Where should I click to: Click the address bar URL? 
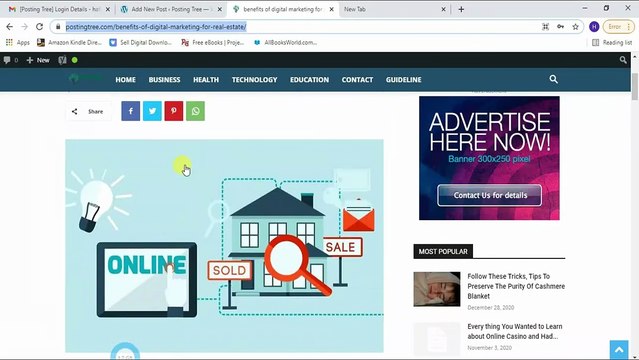coord(156,27)
